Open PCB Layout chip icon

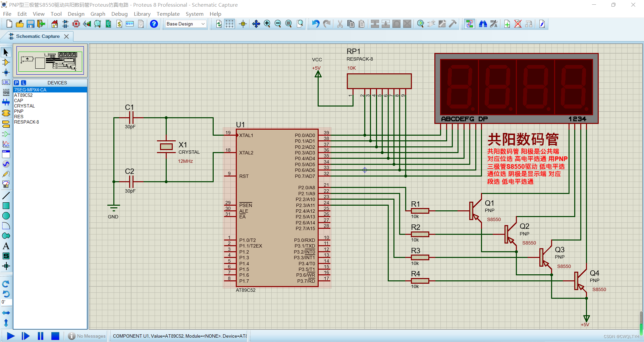[76, 24]
